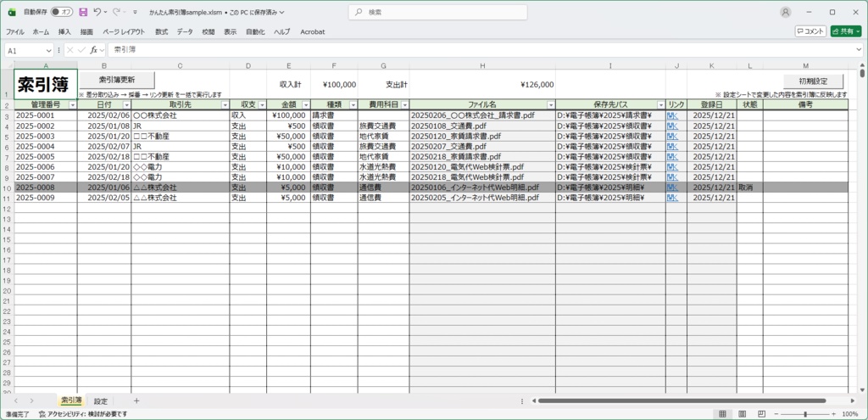
Task: Switch to the ホーム ribbon tab
Action: (x=41, y=32)
